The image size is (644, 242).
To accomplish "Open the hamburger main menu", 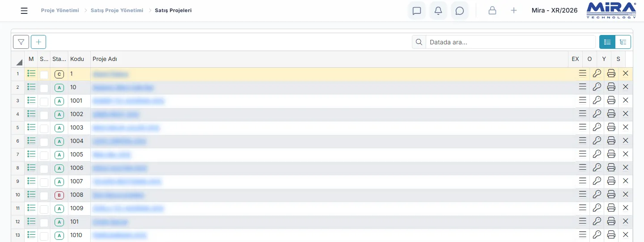I will click(24, 11).
